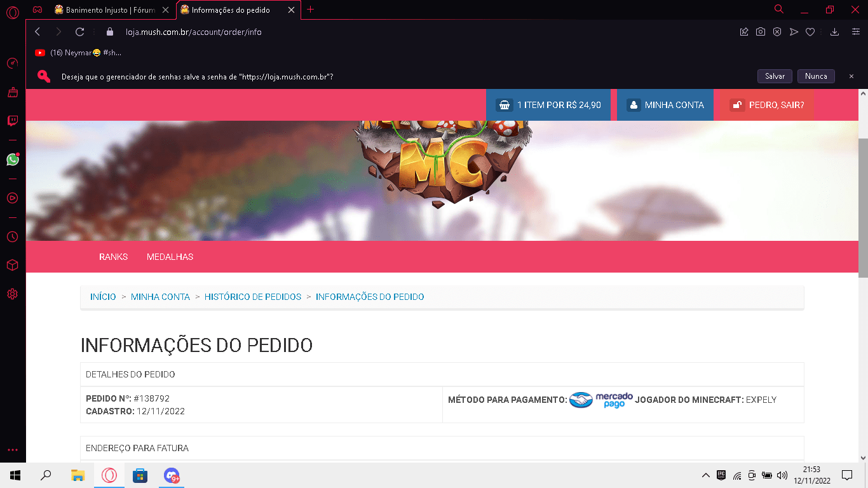Image resolution: width=868 pixels, height=488 pixels.
Task: Open MINHA CONTA header button
Action: click(x=665, y=105)
